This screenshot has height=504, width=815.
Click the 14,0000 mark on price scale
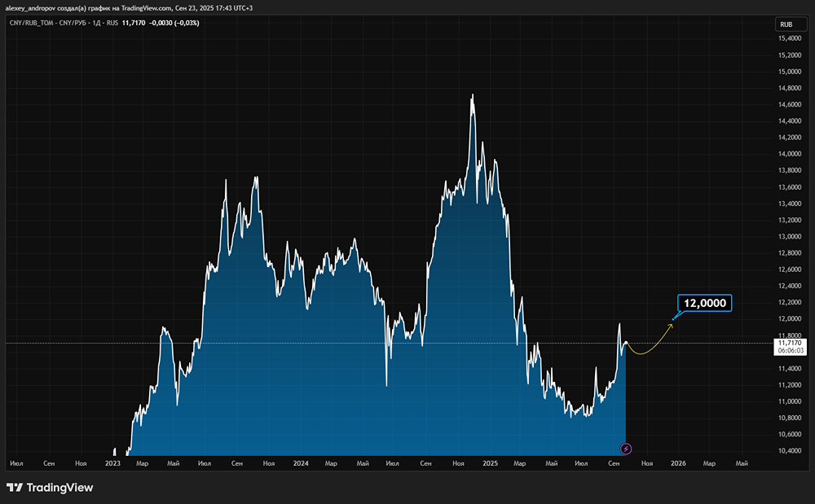pyautogui.click(x=791, y=154)
